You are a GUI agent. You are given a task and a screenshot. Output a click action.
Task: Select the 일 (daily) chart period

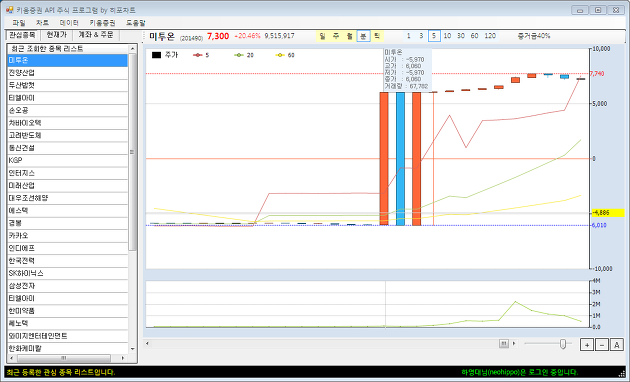point(322,36)
